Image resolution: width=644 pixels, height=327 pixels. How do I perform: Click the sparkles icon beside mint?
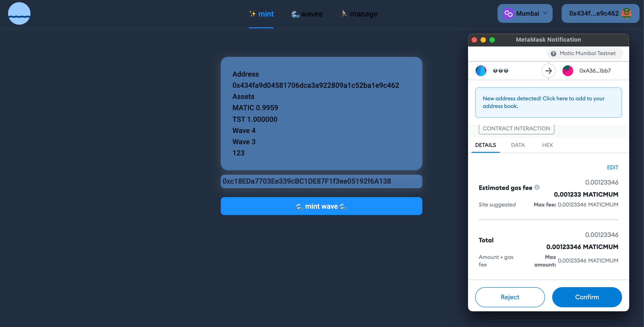click(x=253, y=14)
